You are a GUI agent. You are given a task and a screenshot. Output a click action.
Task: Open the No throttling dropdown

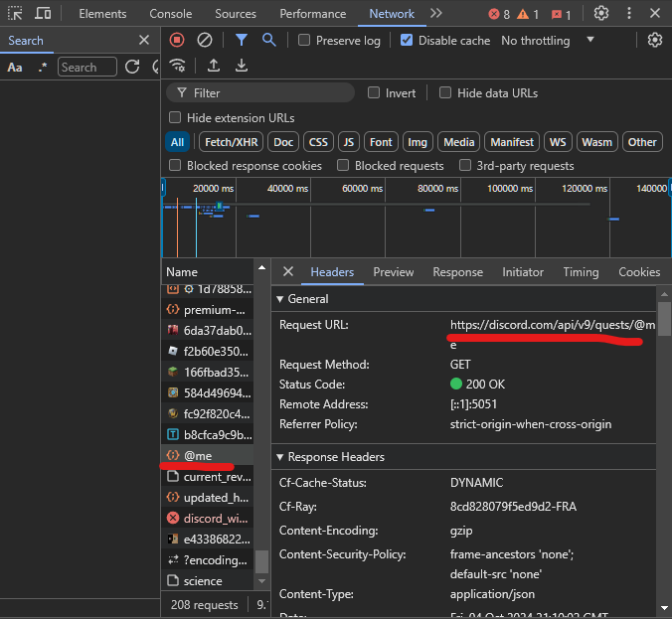548,41
